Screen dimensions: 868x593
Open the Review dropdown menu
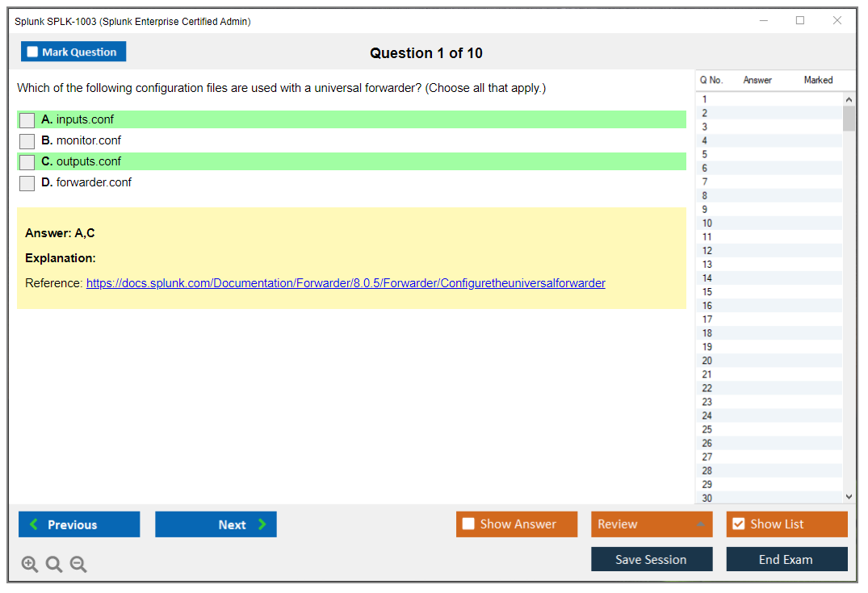pos(652,524)
